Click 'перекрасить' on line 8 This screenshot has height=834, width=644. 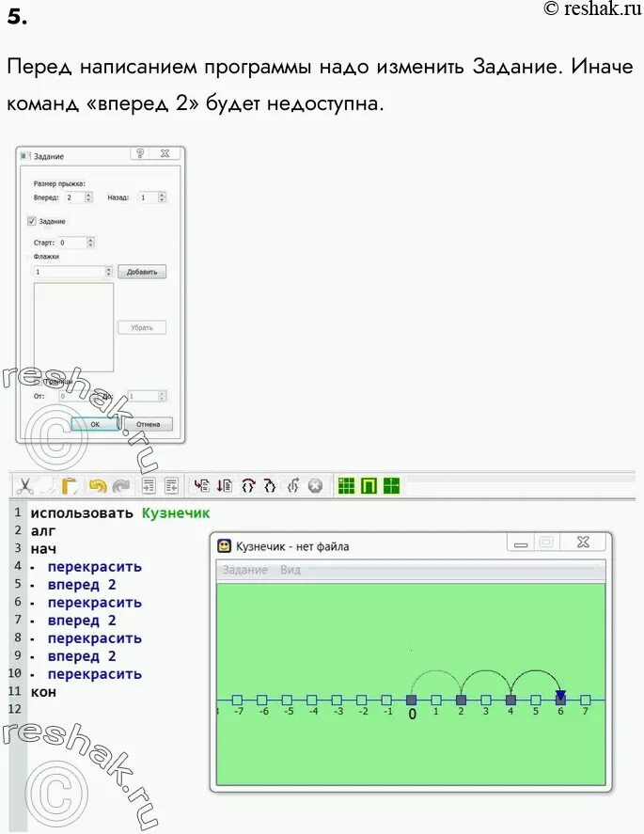click(x=95, y=638)
